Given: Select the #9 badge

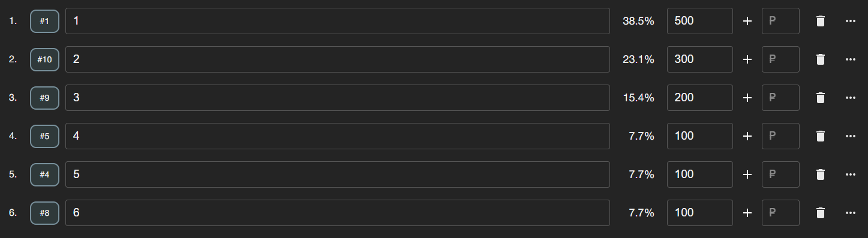Looking at the screenshot, I should (x=44, y=98).
